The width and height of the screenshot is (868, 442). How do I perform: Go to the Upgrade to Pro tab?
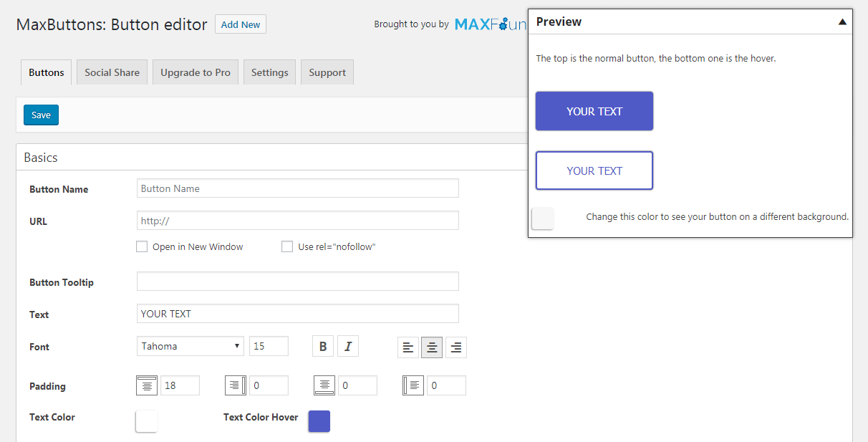[x=196, y=72]
